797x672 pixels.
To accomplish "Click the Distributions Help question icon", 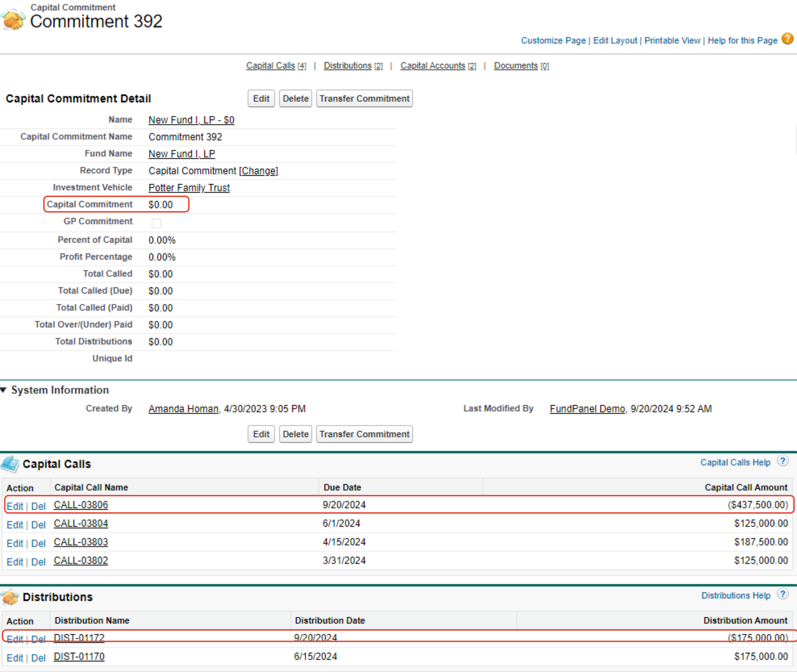I will [x=783, y=594].
